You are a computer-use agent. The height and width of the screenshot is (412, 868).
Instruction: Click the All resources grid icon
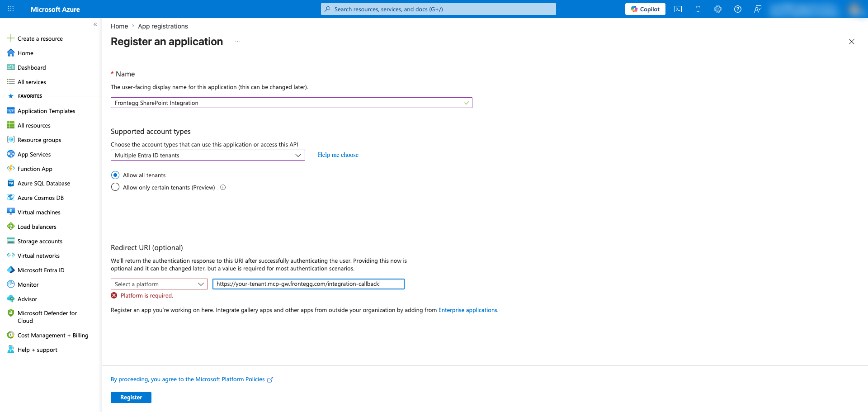(x=11, y=125)
